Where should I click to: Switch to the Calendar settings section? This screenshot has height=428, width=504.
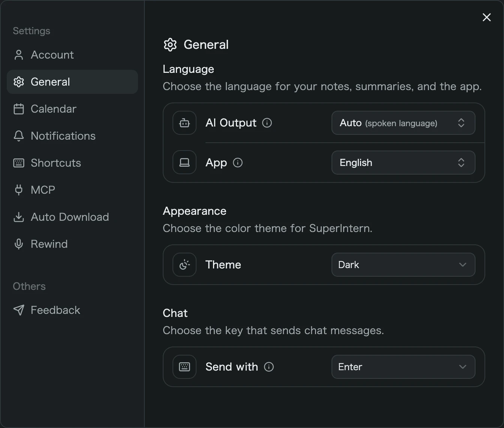(x=72, y=109)
